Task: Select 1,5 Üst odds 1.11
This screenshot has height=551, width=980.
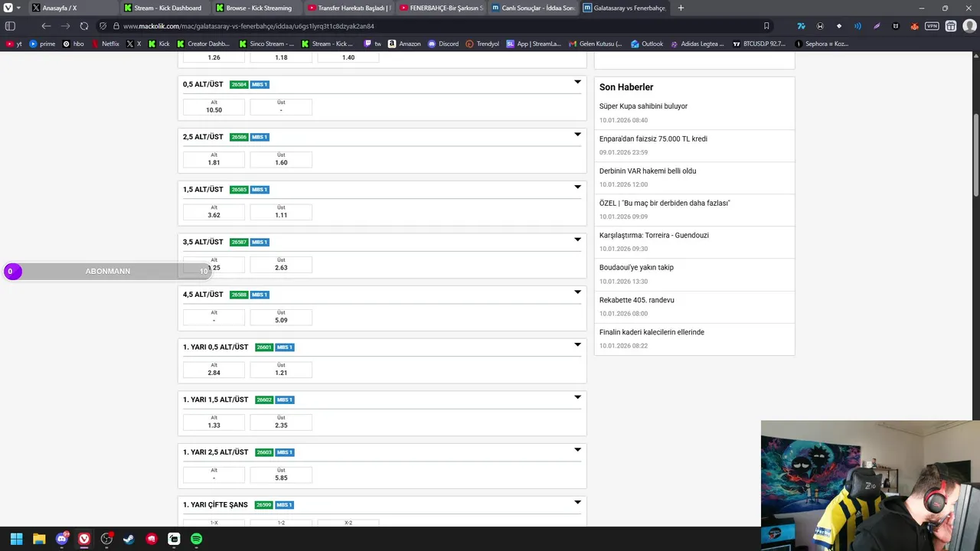Action: point(281,212)
